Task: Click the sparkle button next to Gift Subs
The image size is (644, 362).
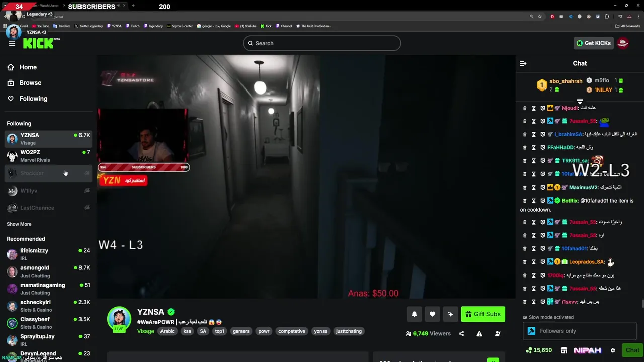Action: click(x=450, y=314)
